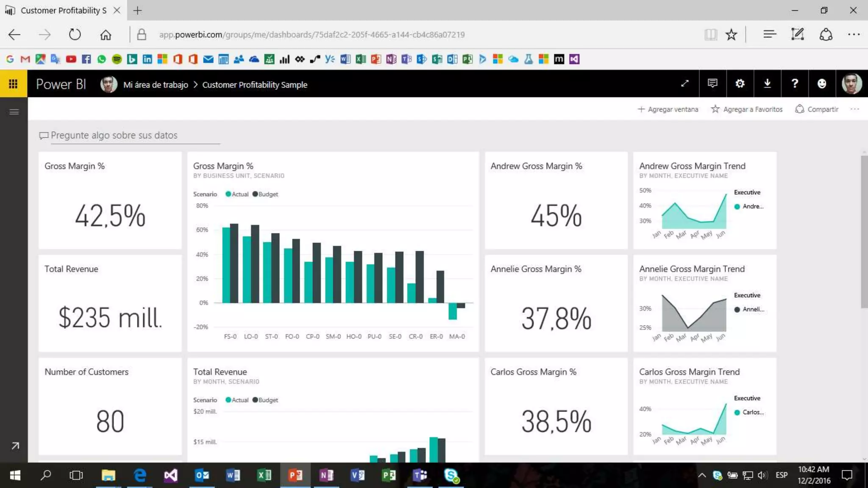Click the download arrow icon
Viewport: 868px width, 488px height.
pos(767,83)
